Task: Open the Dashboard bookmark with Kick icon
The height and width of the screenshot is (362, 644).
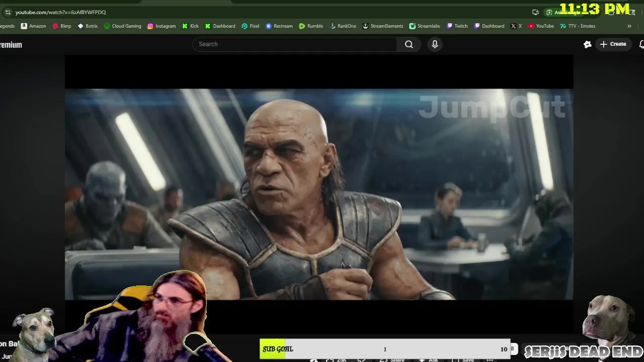Action: coord(220,26)
